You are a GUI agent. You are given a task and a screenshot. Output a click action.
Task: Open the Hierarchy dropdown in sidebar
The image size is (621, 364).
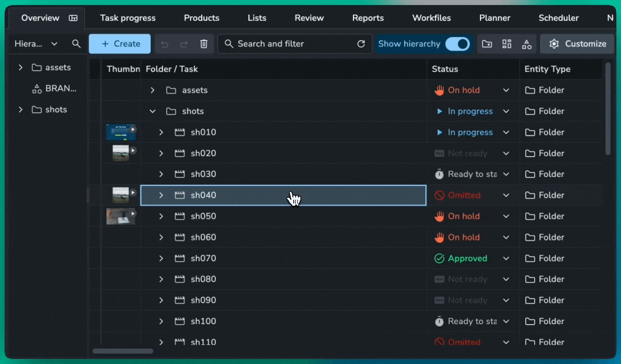(x=36, y=44)
